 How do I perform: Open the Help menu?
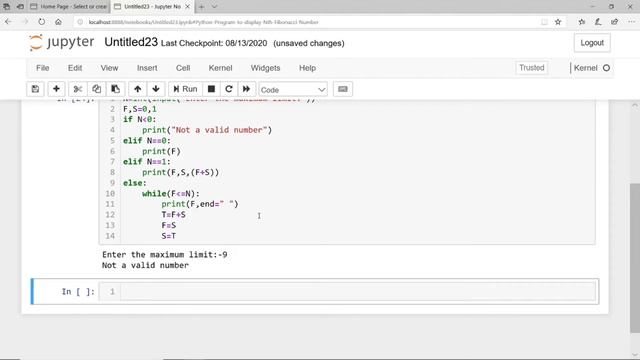[x=307, y=68]
